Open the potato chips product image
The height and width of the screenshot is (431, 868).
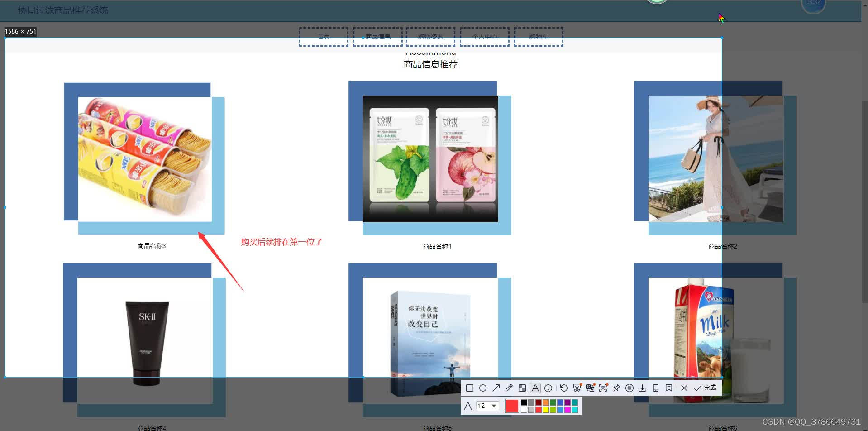click(x=145, y=159)
